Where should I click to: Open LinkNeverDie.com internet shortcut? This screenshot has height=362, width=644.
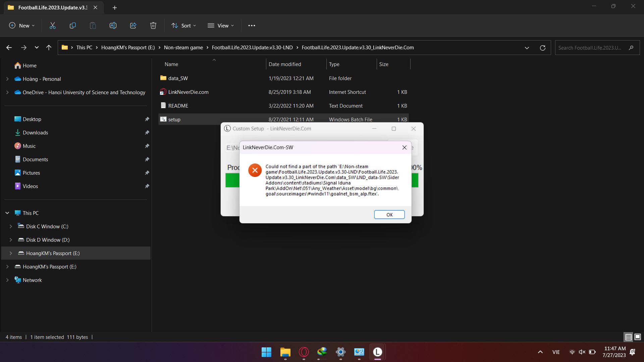[x=189, y=92]
